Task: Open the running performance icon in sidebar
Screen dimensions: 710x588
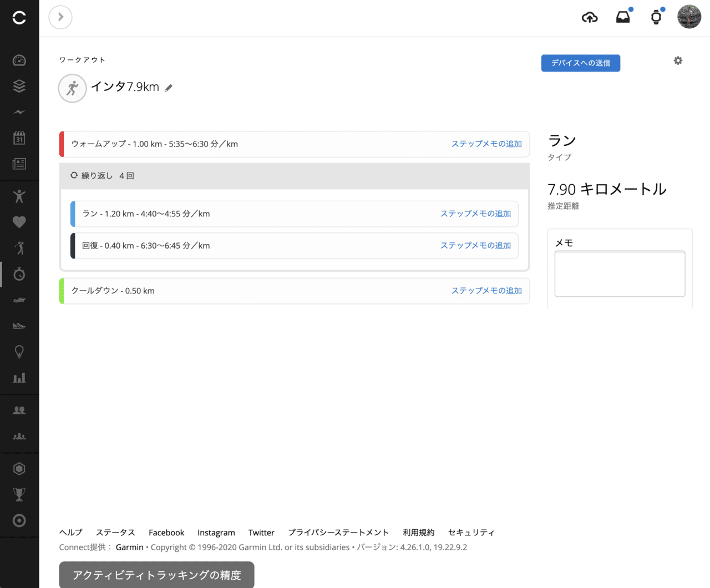Action: [19, 248]
